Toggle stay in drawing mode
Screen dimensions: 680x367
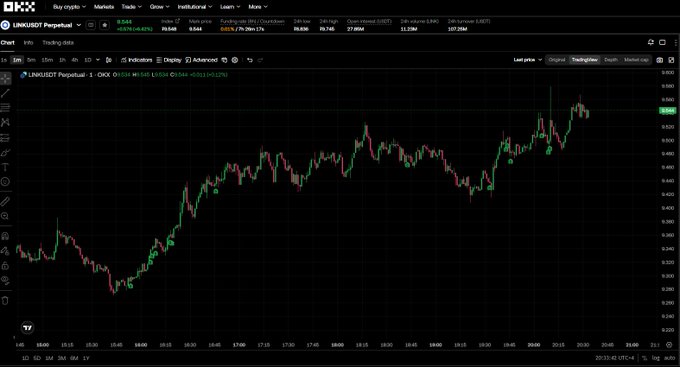(5, 251)
